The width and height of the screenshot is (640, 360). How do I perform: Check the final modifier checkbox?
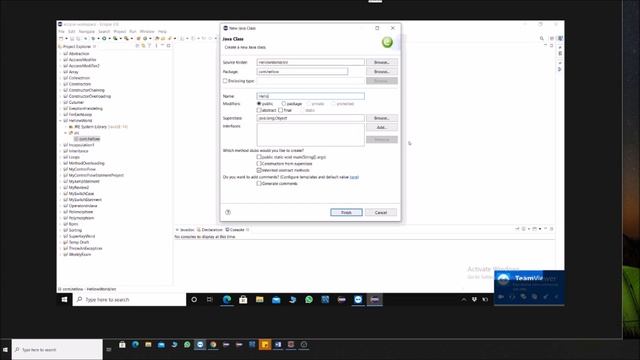pyautogui.click(x=280, y=110)
